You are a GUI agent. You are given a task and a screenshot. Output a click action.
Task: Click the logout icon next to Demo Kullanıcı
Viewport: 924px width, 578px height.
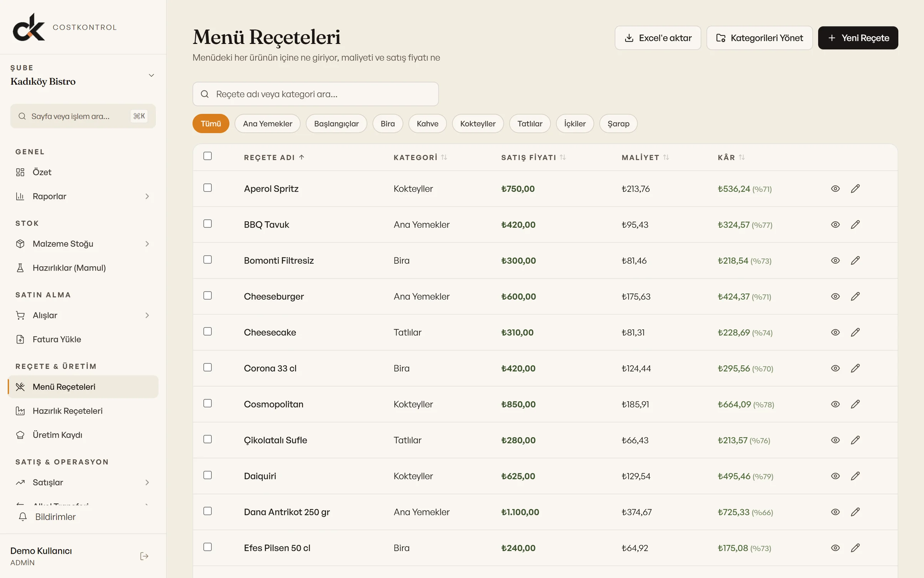coord(144,556)
